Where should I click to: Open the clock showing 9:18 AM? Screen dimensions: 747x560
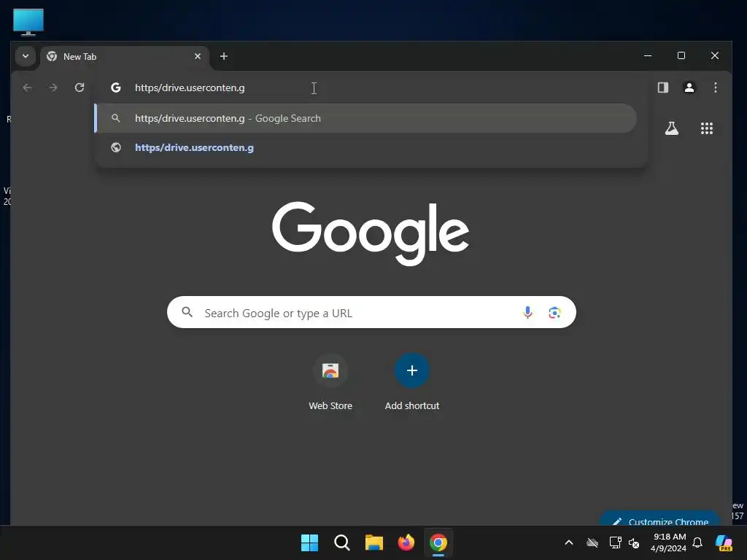[669, 542]
